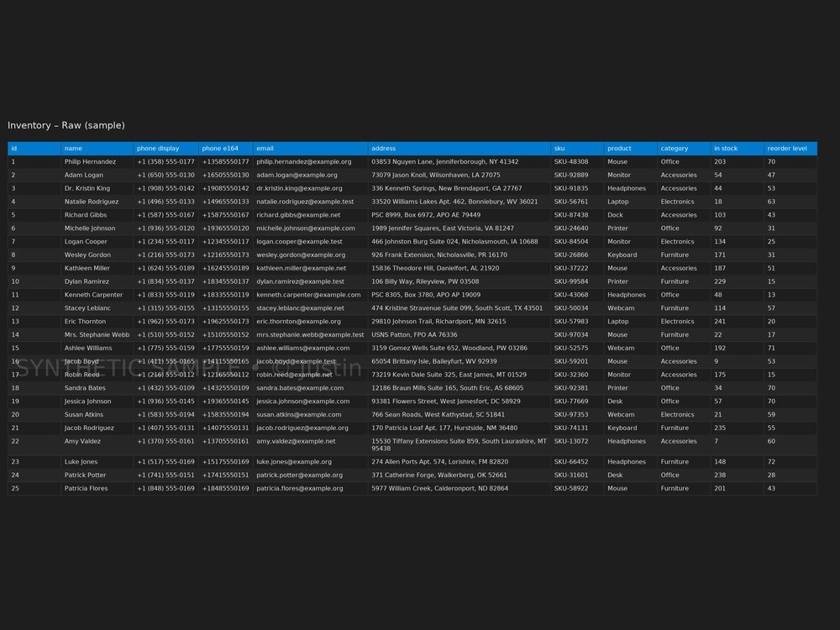Select Amy Valdez's address on Tiffany Extensions
This screenshot has height=630, width=840.
tap(459, 444)
